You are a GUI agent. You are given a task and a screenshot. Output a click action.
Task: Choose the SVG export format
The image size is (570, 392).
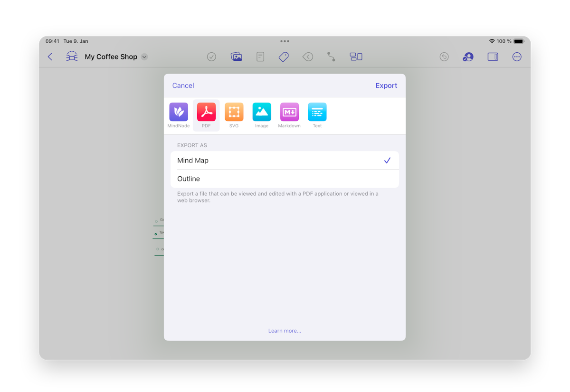point(234,115)
